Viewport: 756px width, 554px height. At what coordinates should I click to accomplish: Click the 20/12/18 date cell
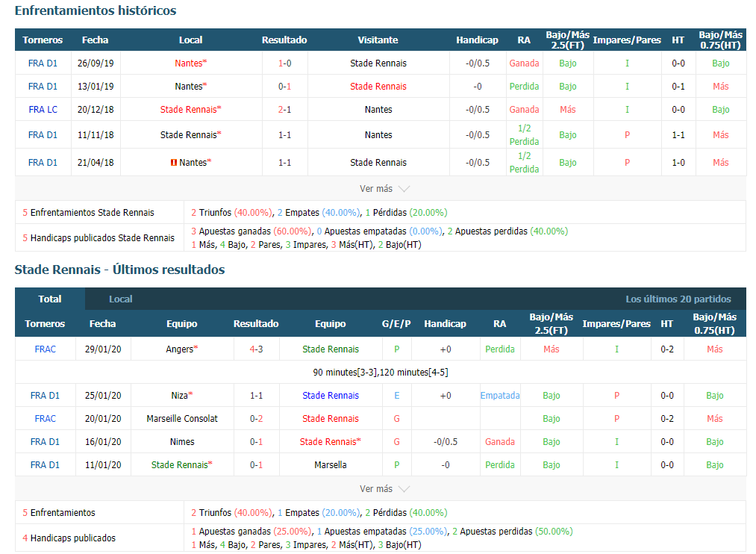tap(96, 110)
